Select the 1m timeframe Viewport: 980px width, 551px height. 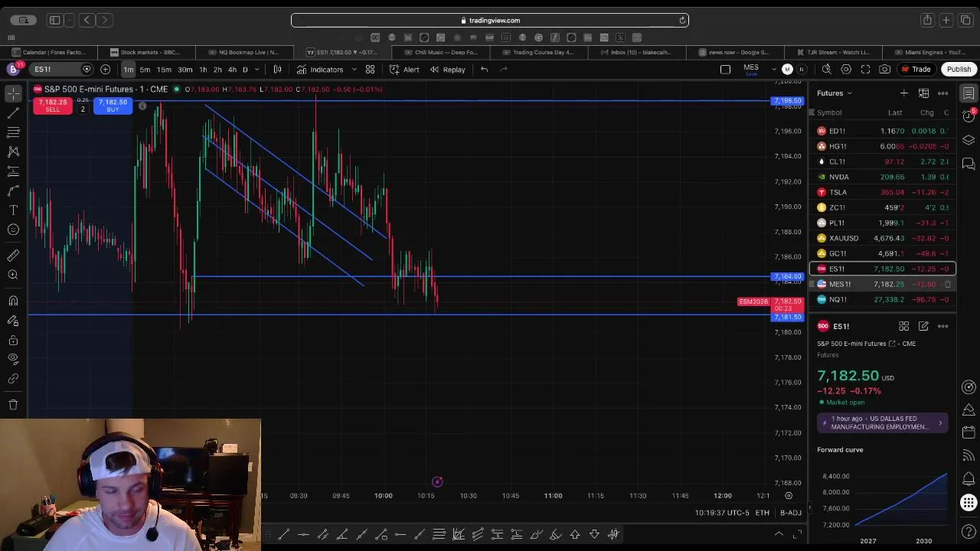point(129,70)
